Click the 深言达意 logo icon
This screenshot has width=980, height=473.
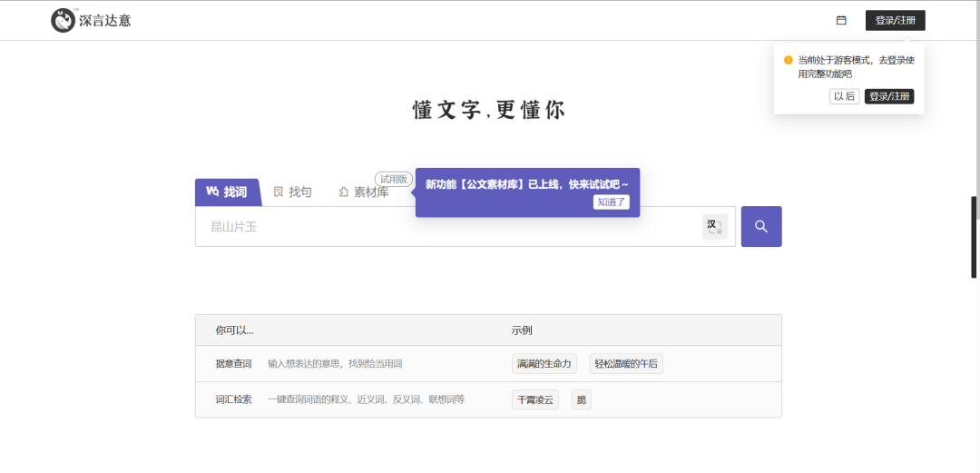coord(64,21)
